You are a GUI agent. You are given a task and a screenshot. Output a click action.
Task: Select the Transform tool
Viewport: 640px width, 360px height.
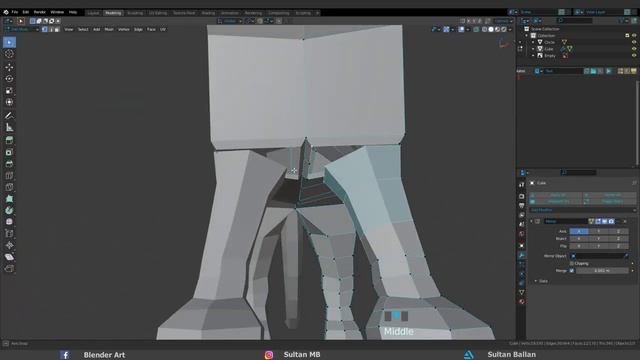pos(9,102)
